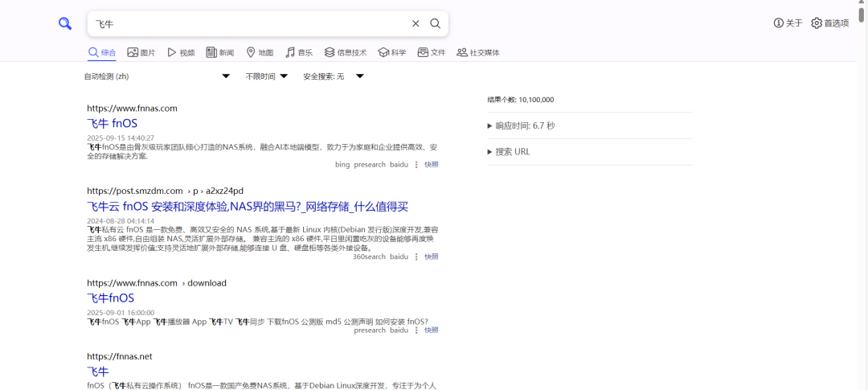Switch to the 信息技术 IT tab
This screenshot has height=390, width=868.
(346, 52)
